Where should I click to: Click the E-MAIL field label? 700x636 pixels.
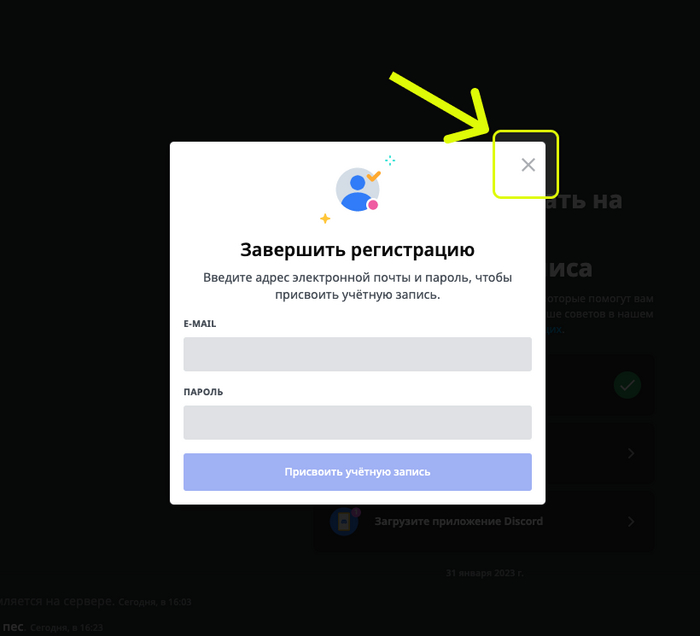tap(200, 324)
